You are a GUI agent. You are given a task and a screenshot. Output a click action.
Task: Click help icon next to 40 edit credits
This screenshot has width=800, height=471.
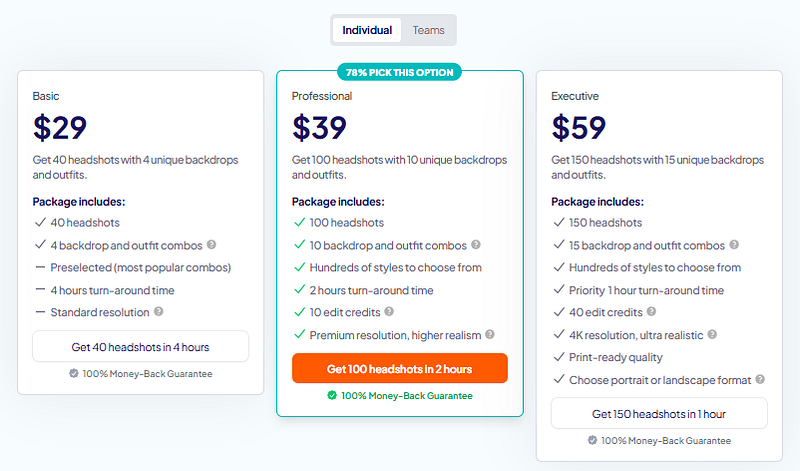coord(649,312)
